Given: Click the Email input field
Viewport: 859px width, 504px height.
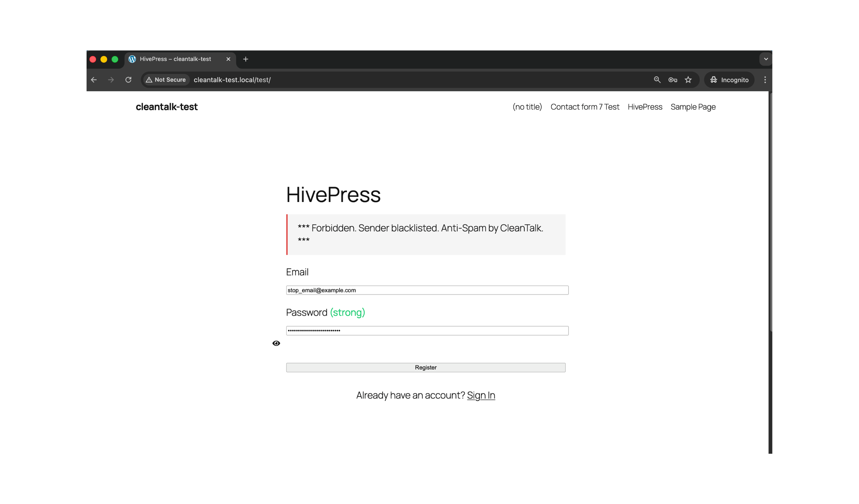Looking at the screenshot, I should point(427,290).
